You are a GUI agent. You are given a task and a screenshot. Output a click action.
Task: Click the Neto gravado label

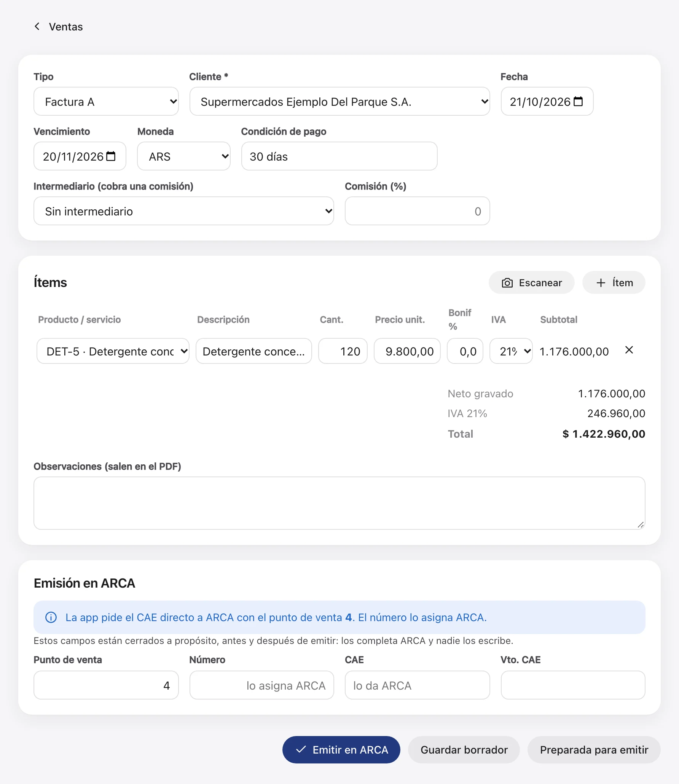click(x=480, y=394)
